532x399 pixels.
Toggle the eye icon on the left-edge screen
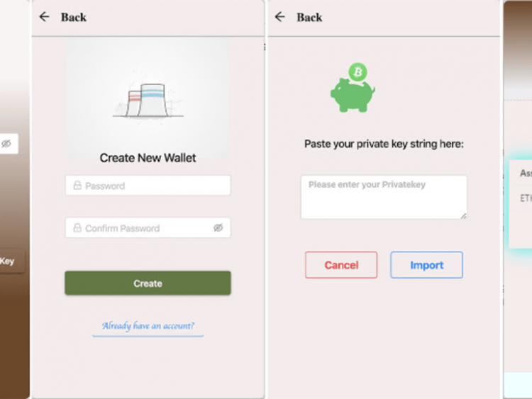pyautogui.click(x=6, y=144)
